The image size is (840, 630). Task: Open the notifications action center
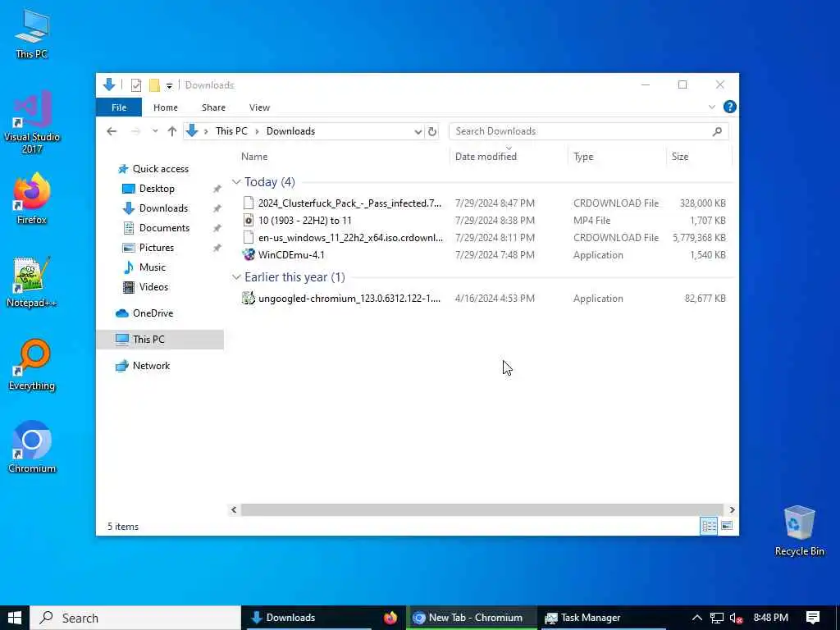(x=813, y=618)
